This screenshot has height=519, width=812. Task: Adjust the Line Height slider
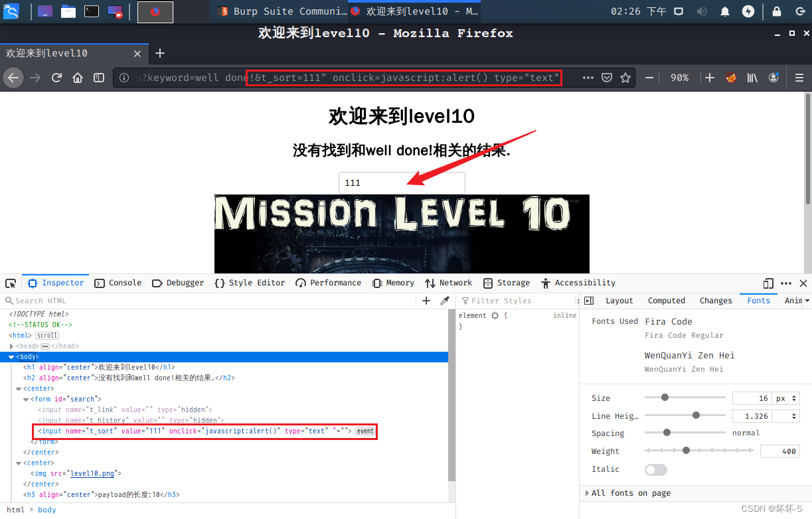click(685, 415)
